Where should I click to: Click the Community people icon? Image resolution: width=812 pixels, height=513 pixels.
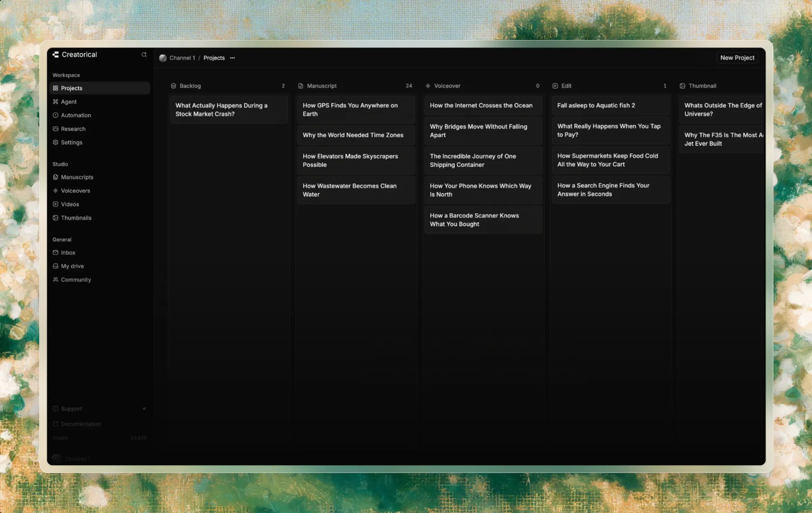pos(56,279)
